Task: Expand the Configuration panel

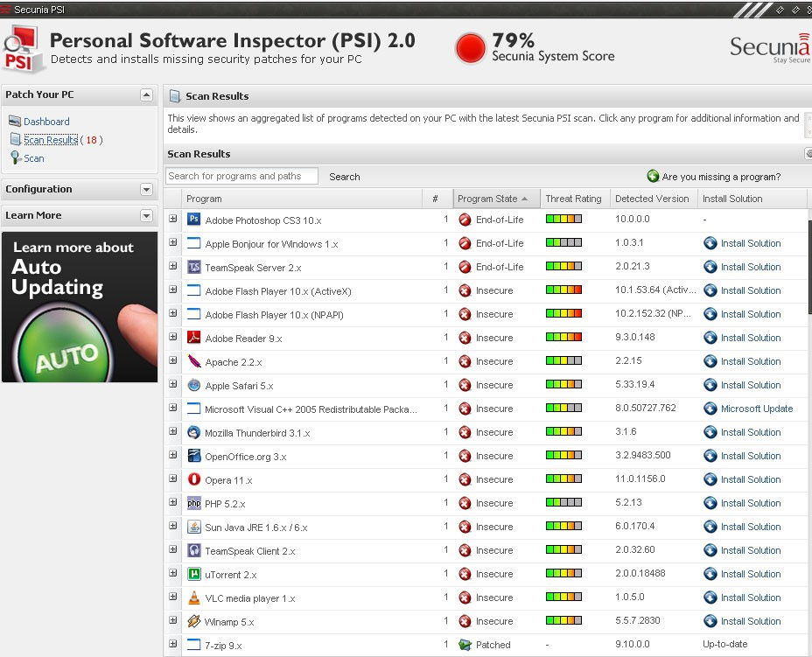Action: pos(146,190)
